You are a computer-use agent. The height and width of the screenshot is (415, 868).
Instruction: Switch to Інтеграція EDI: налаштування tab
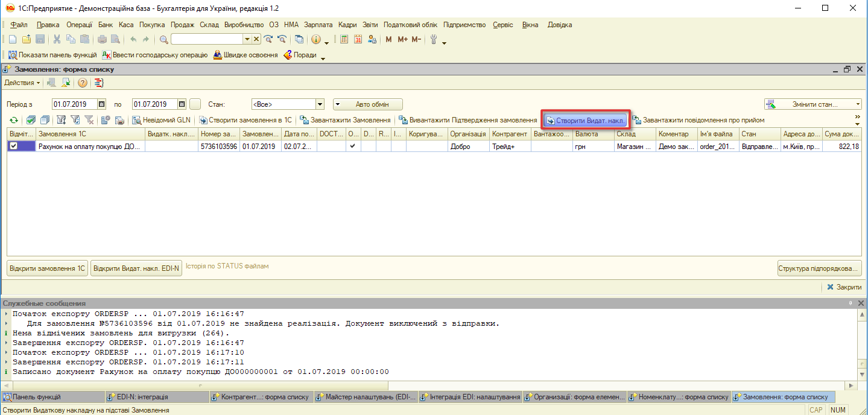click(470, 397)
